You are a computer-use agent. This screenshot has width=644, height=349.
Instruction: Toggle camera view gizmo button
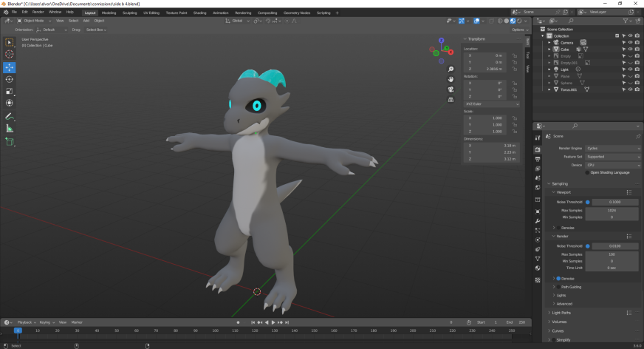(451, 89)
